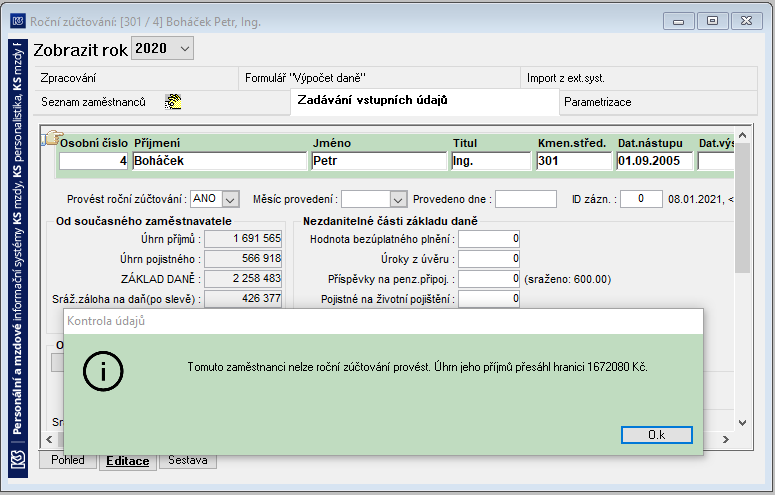The image size is (775, 495).
Task: Click the vertical scrollbar up arrow
Action: 742,135
